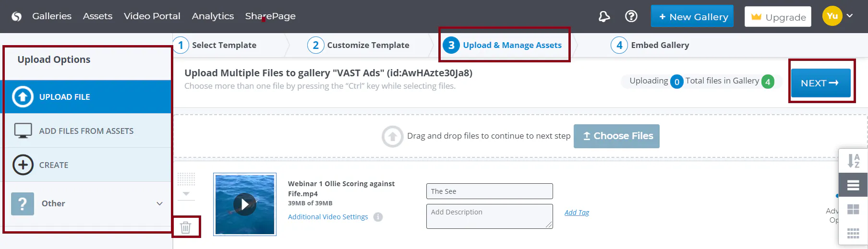
Task: Click the info icon beside Additional Video Settings
Action: (x=378, y=217)
